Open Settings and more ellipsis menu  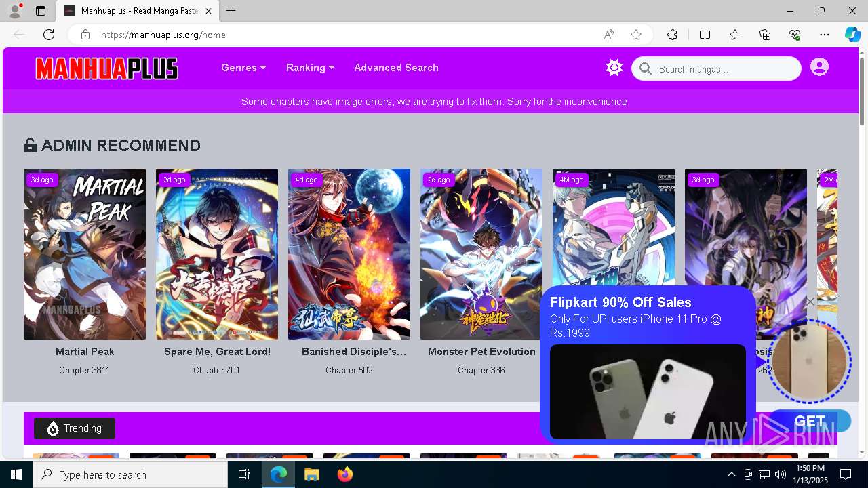pos(825,35)
